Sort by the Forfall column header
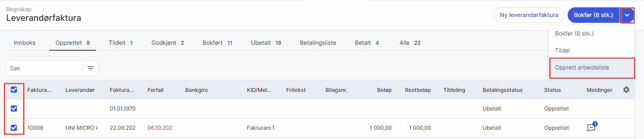644x139 pixels. click(156, 90)
